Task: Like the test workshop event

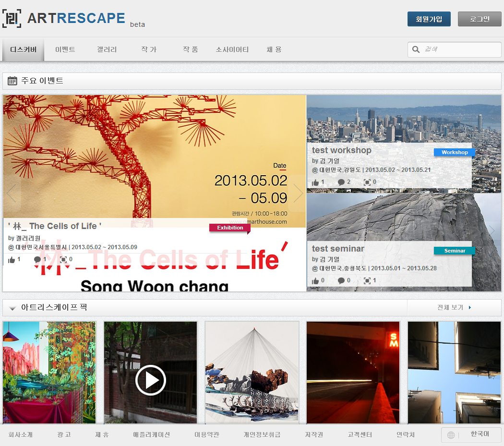Action: 315,182
